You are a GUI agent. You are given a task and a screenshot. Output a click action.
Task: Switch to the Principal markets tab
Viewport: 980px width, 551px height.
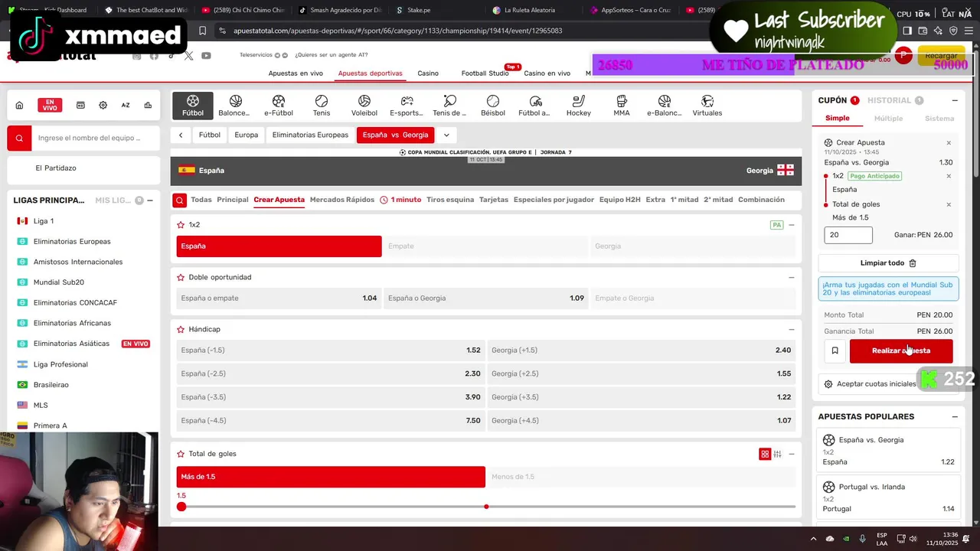click(x=233, y=200)
